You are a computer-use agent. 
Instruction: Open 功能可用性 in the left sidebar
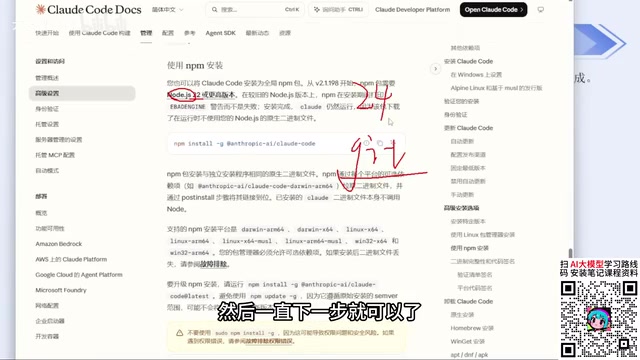[x=50, y=229]
